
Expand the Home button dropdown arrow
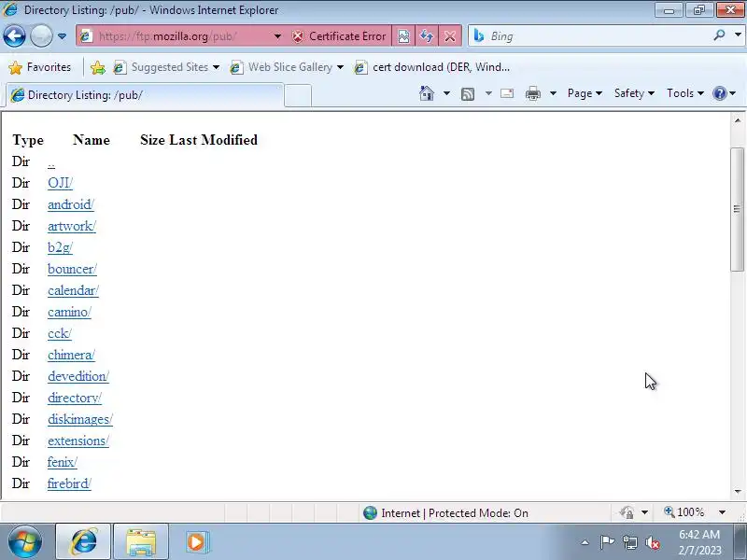(446, 93)
